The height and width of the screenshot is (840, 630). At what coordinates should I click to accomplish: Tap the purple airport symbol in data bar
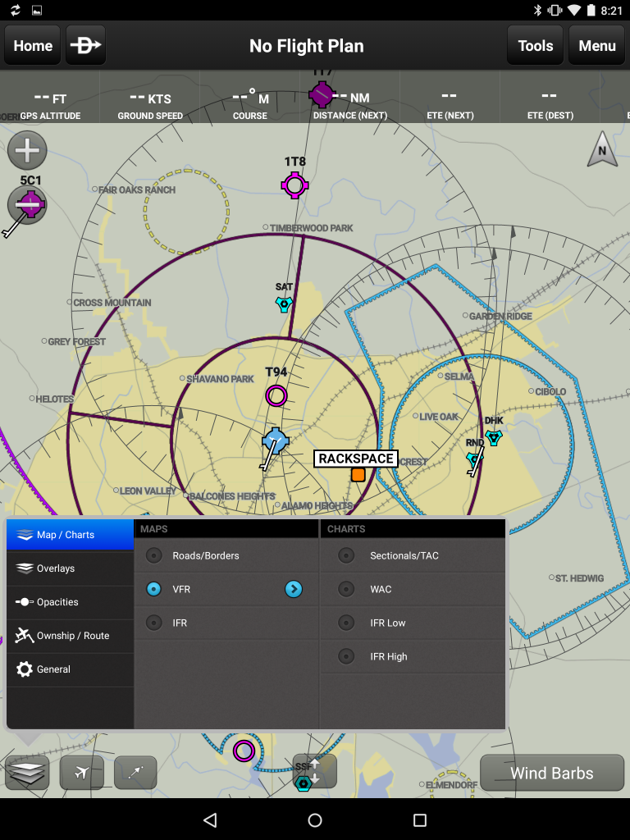click(x=322, y=94)
